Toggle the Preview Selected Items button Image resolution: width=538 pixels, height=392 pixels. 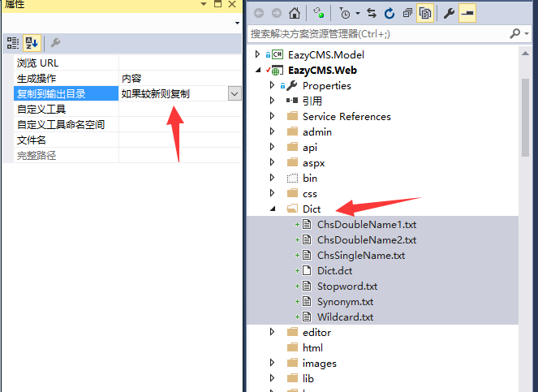click(467, 13)
